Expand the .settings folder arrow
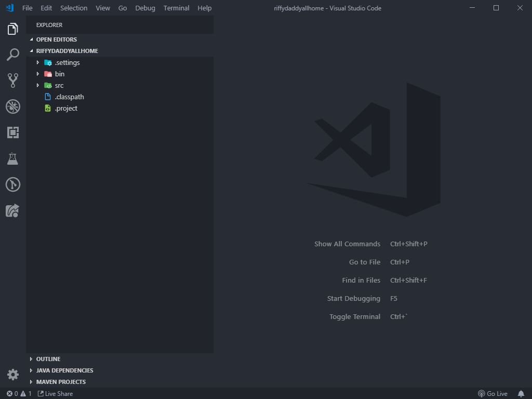Image resolution: width=532 pixels, height=399 pixels. [x=37, y=62]
